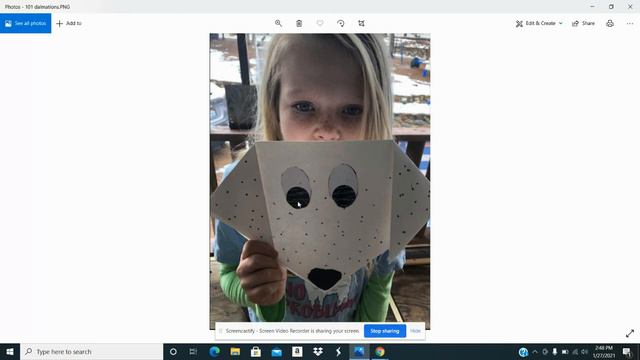Open Cortana circle icon on taskbar

pos(173,351)
